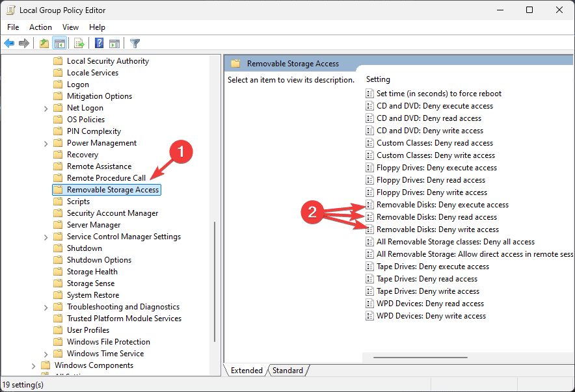Select All Removable Storage: Allow direct access setting
This screenshot has height=392, width=575.
[x=475, y=254]
